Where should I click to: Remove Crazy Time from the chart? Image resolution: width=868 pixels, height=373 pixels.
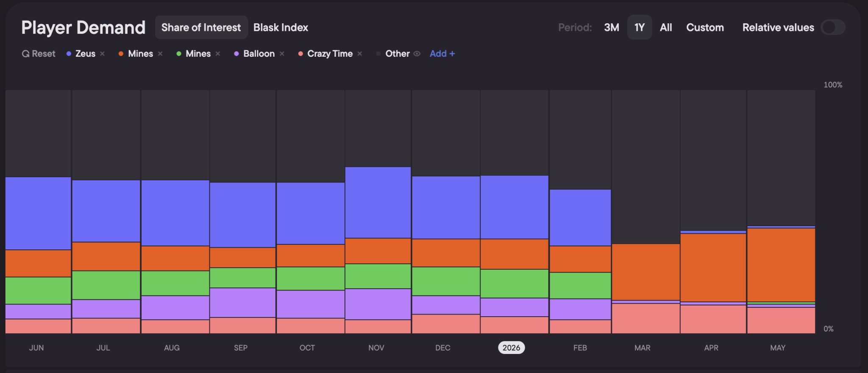click(x=360, y=54)
